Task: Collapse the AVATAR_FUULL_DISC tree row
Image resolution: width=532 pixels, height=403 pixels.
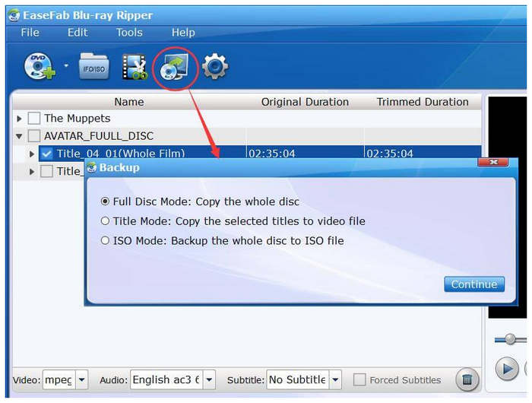Action: pos(19,136)
